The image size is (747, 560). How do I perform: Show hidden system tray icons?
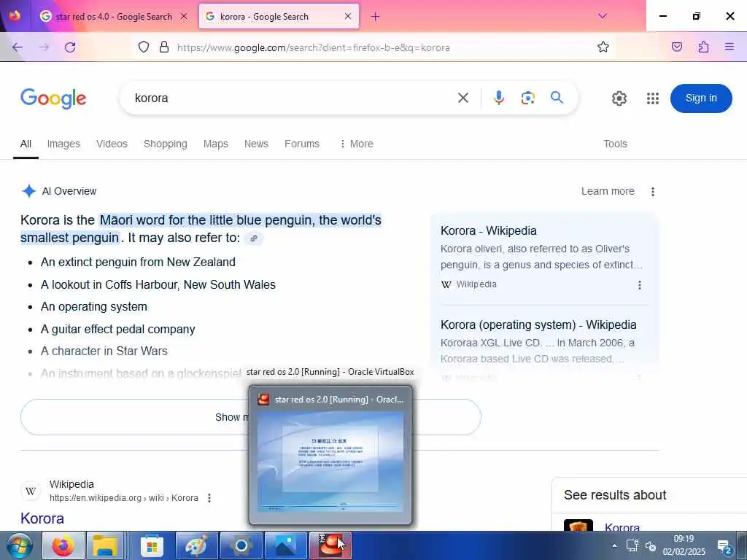[x=614, y=545]
